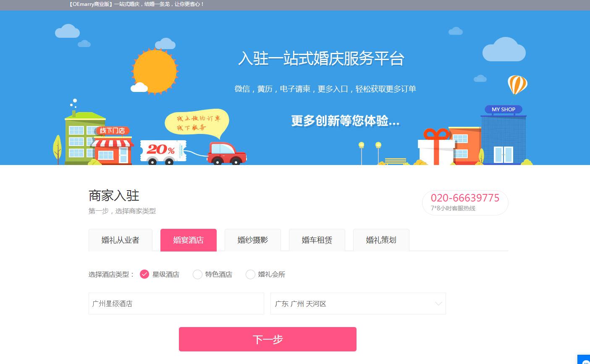Open the 婚车租赁 tab
The width and height of the screenshot is (590, 364).
(317, 240)
